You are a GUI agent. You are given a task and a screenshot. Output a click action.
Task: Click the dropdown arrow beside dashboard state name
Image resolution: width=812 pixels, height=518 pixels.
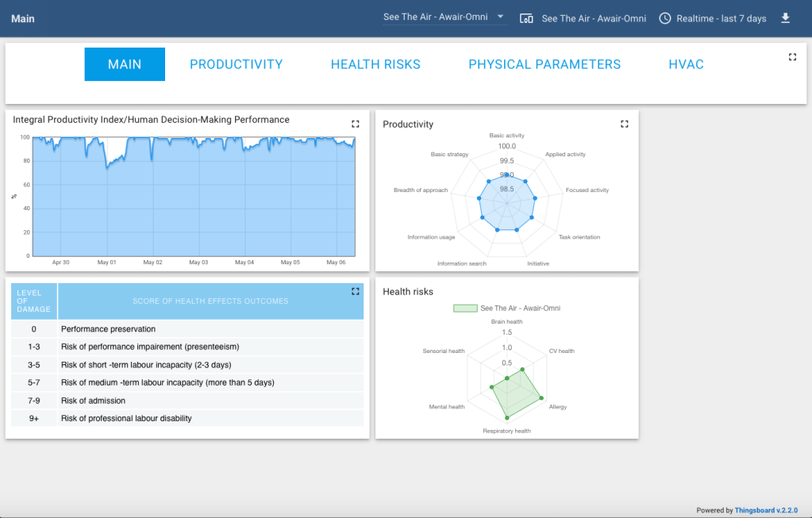tap(500, 17)
